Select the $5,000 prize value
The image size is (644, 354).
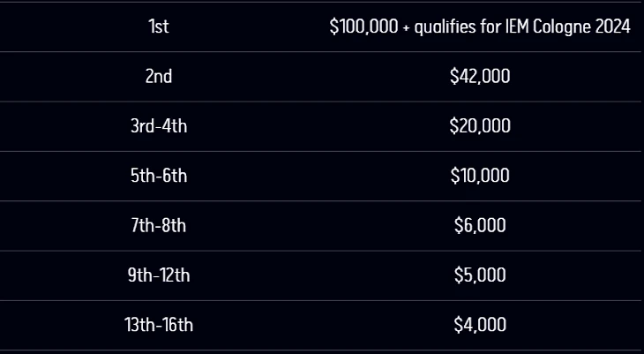(x=480, y=275)
